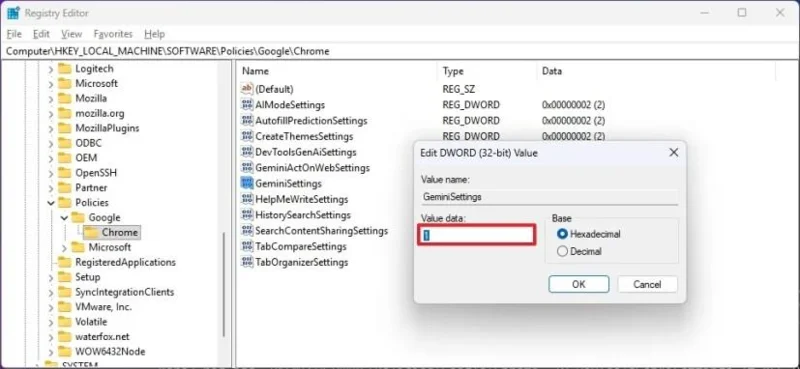Viewport: 800px width, 369px height.
Task: Select the TabCompareSettings DWORD icon
Action: [x=247, y=247]
